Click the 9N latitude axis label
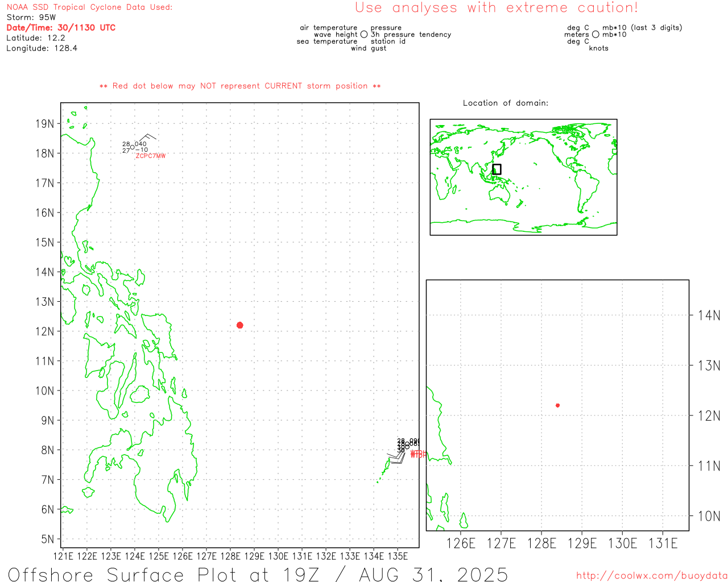Image resolution: width=728 pixels, height=582 pixels. click(x=48, y=421)
